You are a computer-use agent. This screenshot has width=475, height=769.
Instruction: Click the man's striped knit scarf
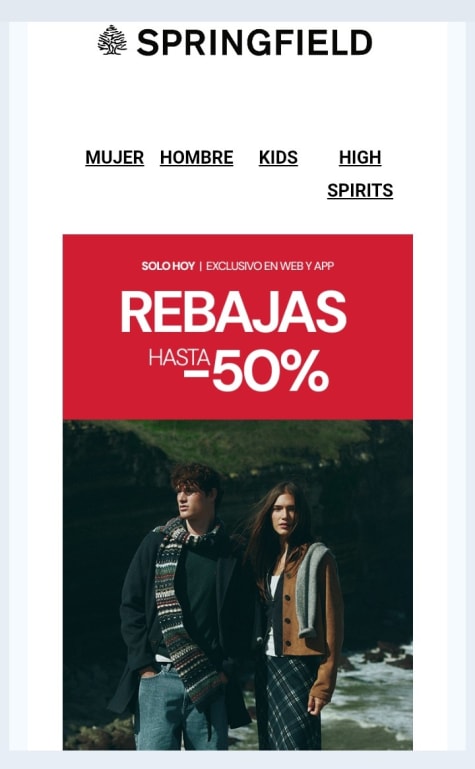point(184,608)
